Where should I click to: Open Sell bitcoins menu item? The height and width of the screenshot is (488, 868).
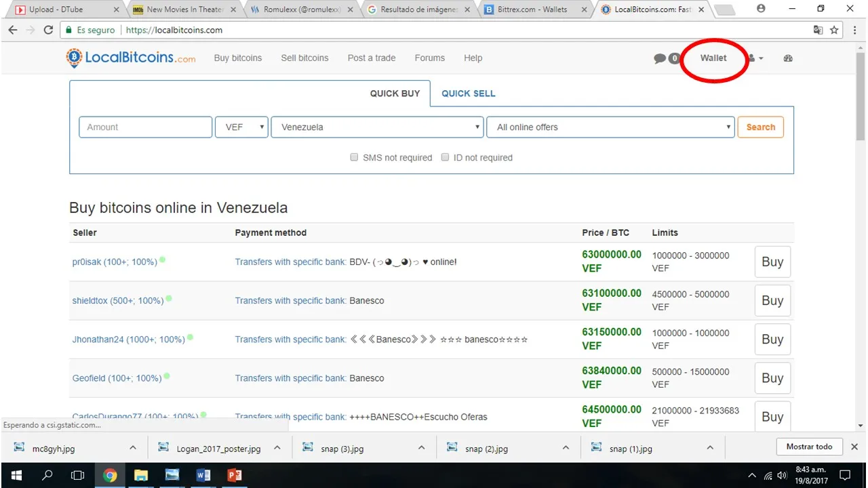[304, 58]
